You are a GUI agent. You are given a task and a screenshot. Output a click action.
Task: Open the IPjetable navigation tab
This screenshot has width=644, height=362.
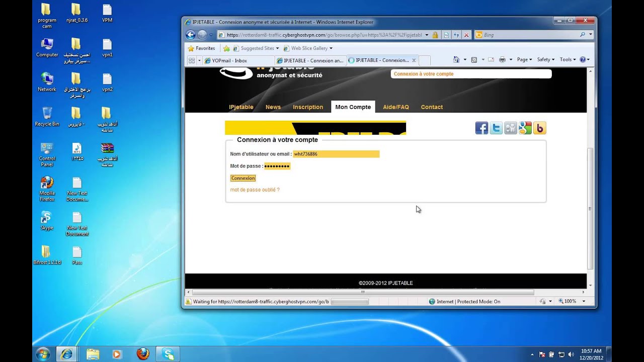click(x=241, y=107)
